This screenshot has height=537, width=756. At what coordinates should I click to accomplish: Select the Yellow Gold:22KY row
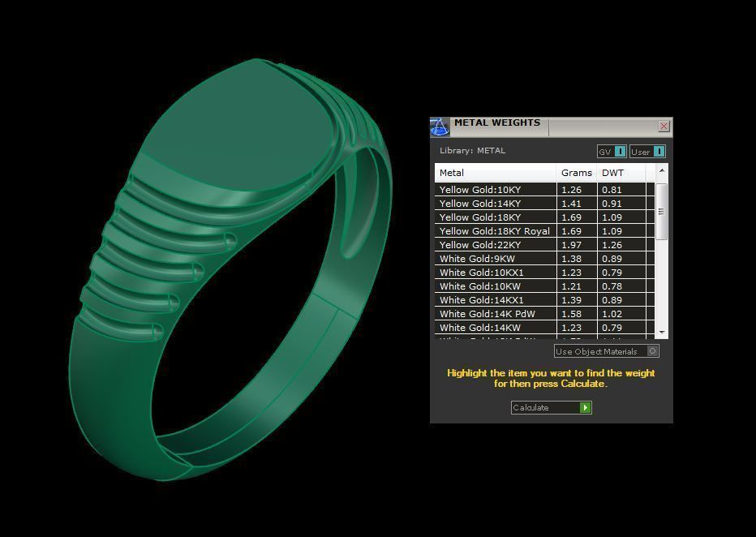coord(544,245)
